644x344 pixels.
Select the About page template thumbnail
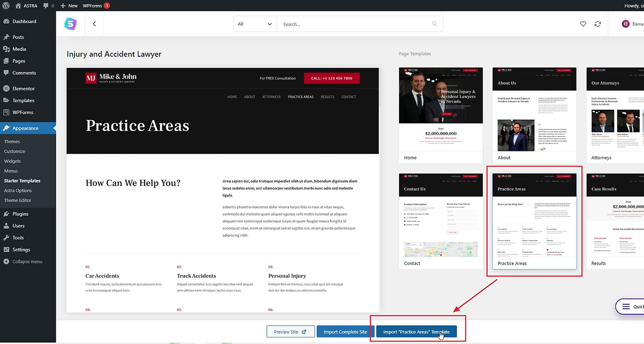click(534, 115)
